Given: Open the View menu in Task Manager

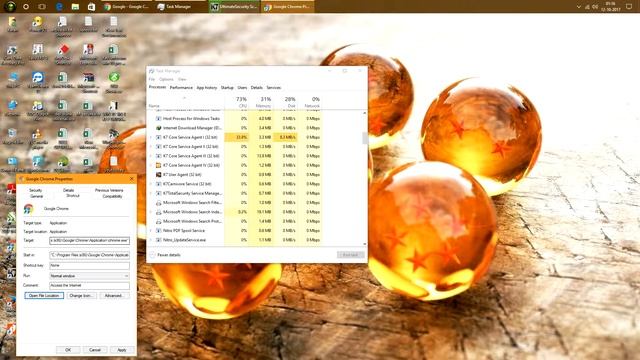Looking at the screenshot, I should [x=182, y=79].
